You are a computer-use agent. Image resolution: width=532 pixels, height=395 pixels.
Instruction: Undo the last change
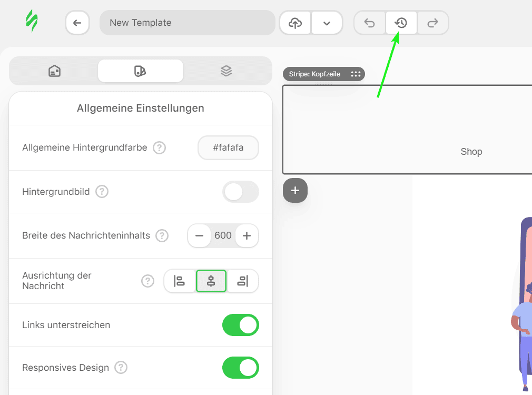pos(370,23)
